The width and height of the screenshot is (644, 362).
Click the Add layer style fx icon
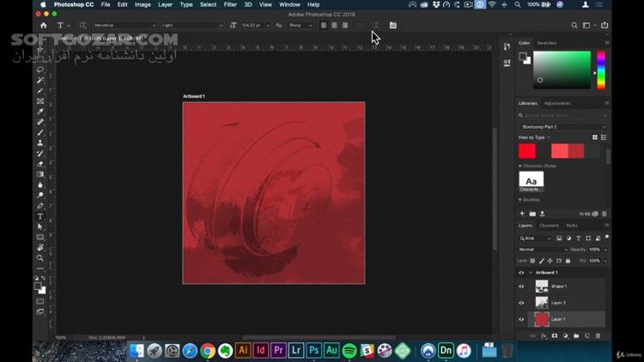point(544,335)
